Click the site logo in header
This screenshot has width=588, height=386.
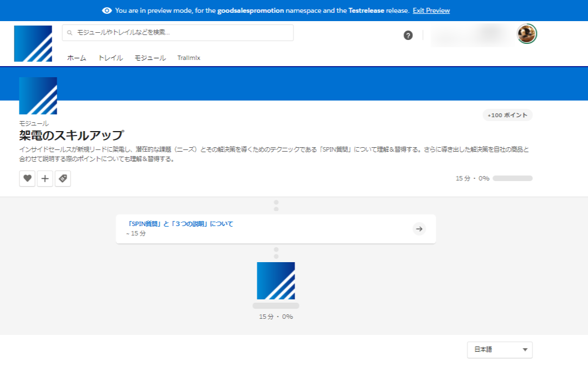coord(33,43)
